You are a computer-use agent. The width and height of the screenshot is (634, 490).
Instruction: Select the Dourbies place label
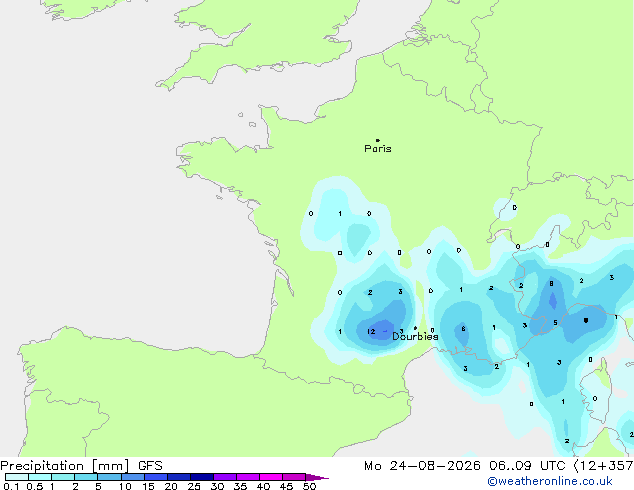415,336
